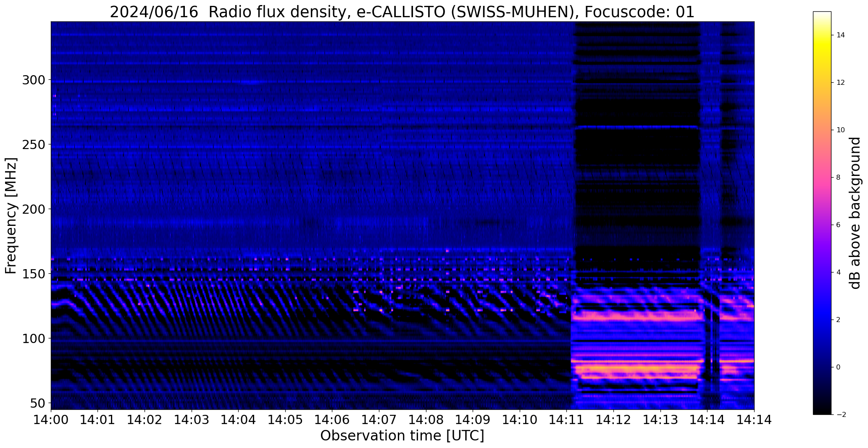Screen dimensions: 868x448
Task: Click the 14:11 time tick label
Action: [567, 420]
